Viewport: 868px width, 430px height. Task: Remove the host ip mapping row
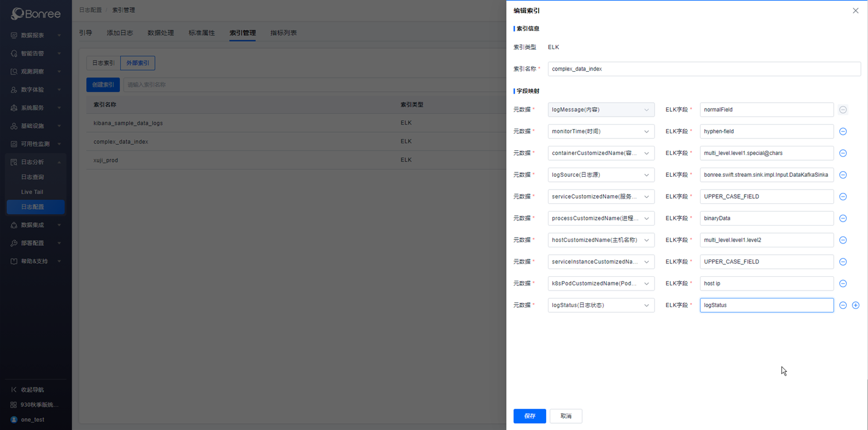(x=843, y=284)
